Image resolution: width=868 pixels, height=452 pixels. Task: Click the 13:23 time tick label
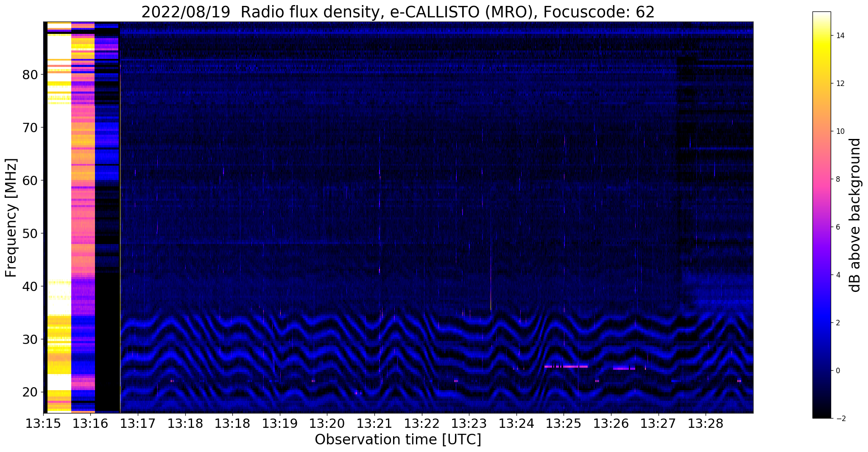tap(469, 424)
